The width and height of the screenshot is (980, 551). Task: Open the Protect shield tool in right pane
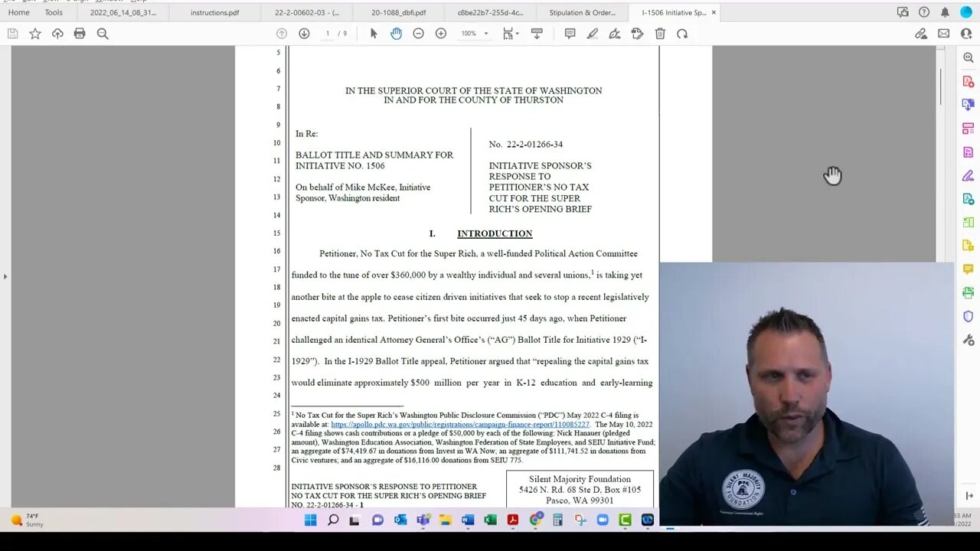click(x=969, y=316)
